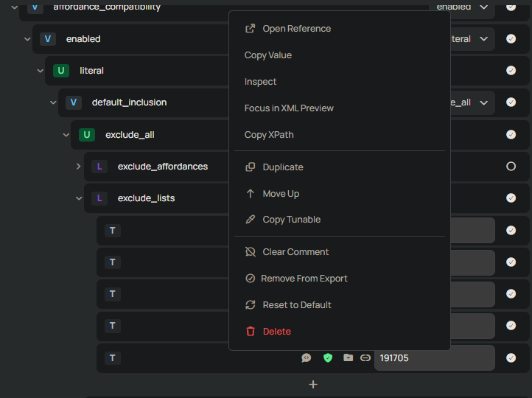Viewport: 532px width, 398px height.
Task: Select the exclude_all tree row
Action: 147,135
